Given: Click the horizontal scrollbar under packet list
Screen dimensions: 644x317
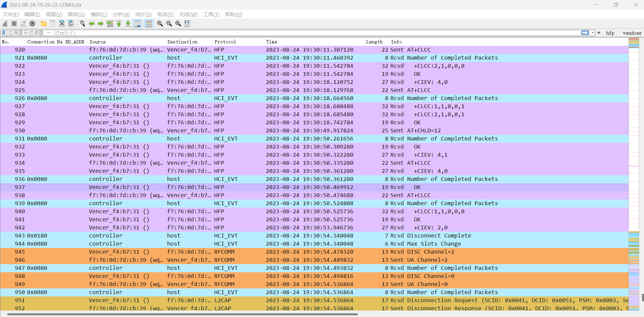Looking at the screenshot, I should click(x=182, y=314).
